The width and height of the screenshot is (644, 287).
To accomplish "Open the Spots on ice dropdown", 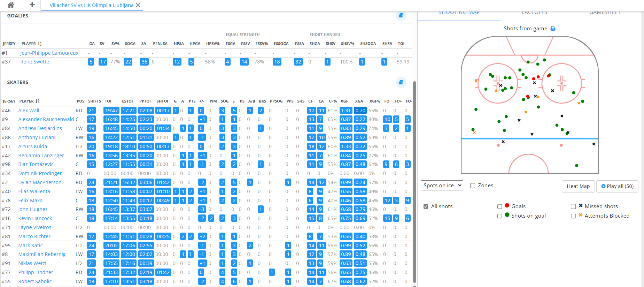I will coord(442,186).
